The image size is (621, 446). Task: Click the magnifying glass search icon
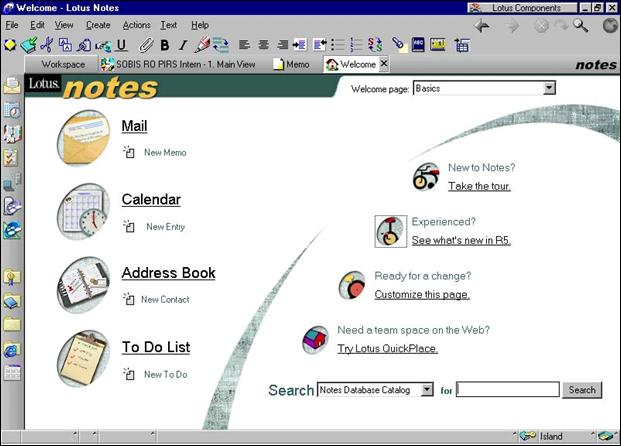pos(580,26)
